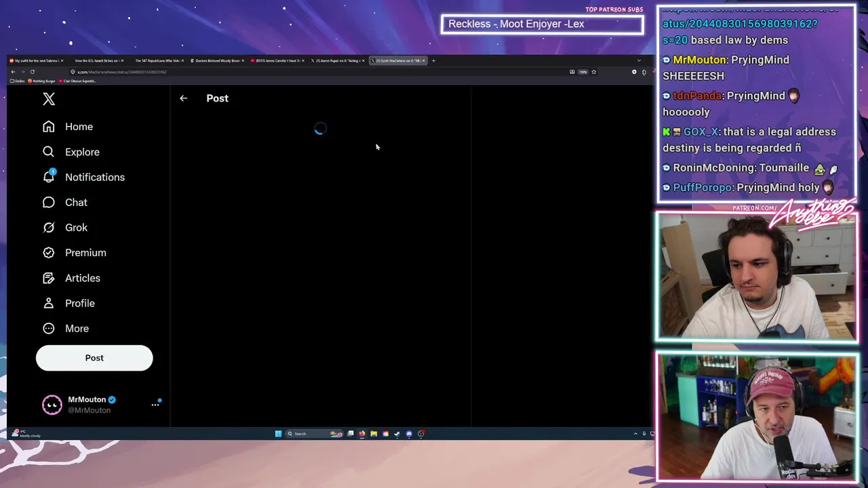The width and height of the screenshot is (868, 488).
Task: Click tdnPanda username in chat overlay
Action: 698,96
